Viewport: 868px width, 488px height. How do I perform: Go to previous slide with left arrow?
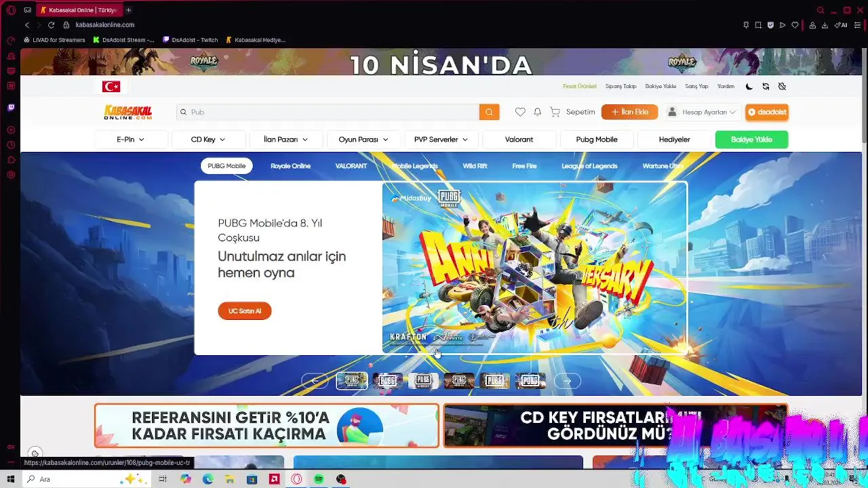(315, 381)
